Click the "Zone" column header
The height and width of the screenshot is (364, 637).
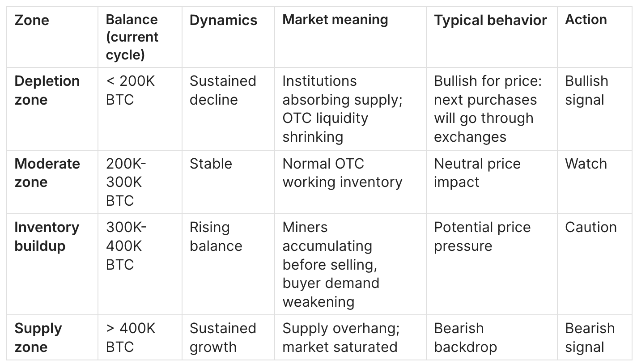tap(32, 20)
